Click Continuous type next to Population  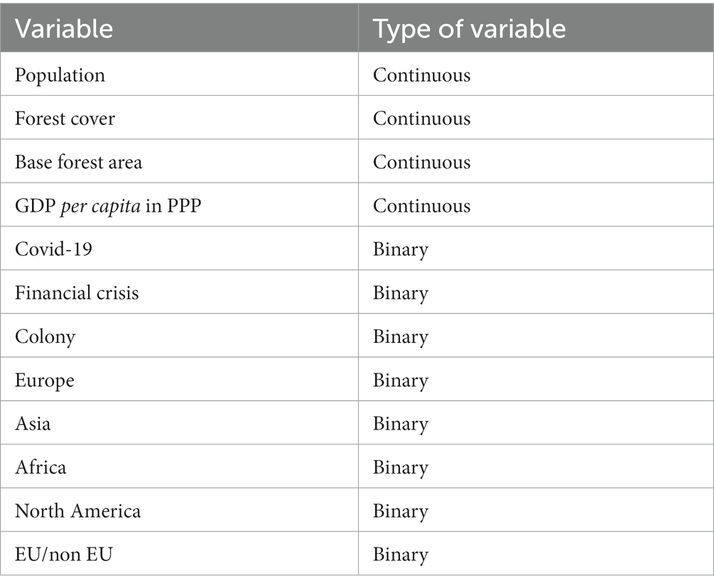[x=422, y=75]
